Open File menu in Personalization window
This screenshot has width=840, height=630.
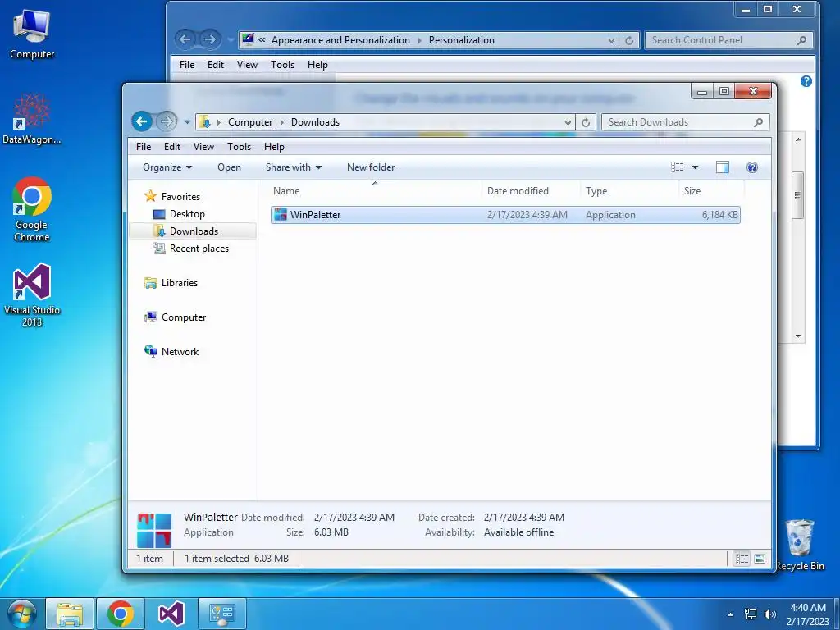point(187,64)
